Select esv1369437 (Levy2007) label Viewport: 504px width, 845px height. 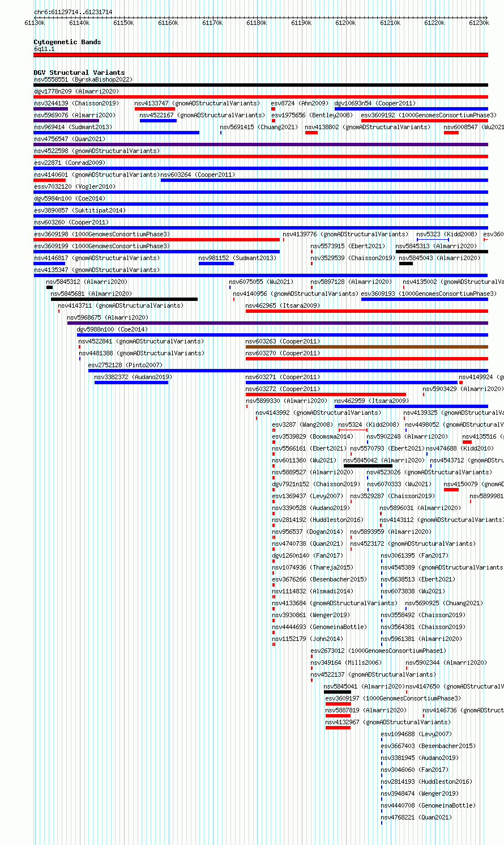(x=308, y=496)
